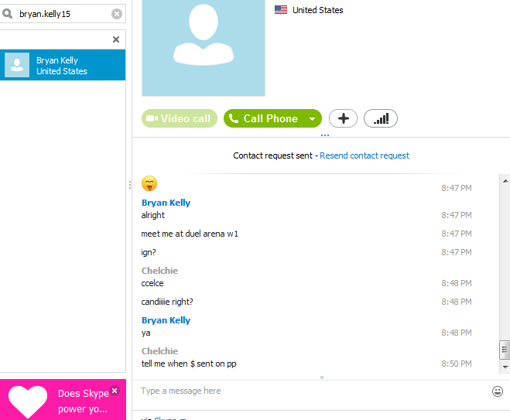Image resolution: width=510 pixels, height=420 pixels.
Task: Expand the Call Phone dropdown arrow
Action: click(312, 118)
